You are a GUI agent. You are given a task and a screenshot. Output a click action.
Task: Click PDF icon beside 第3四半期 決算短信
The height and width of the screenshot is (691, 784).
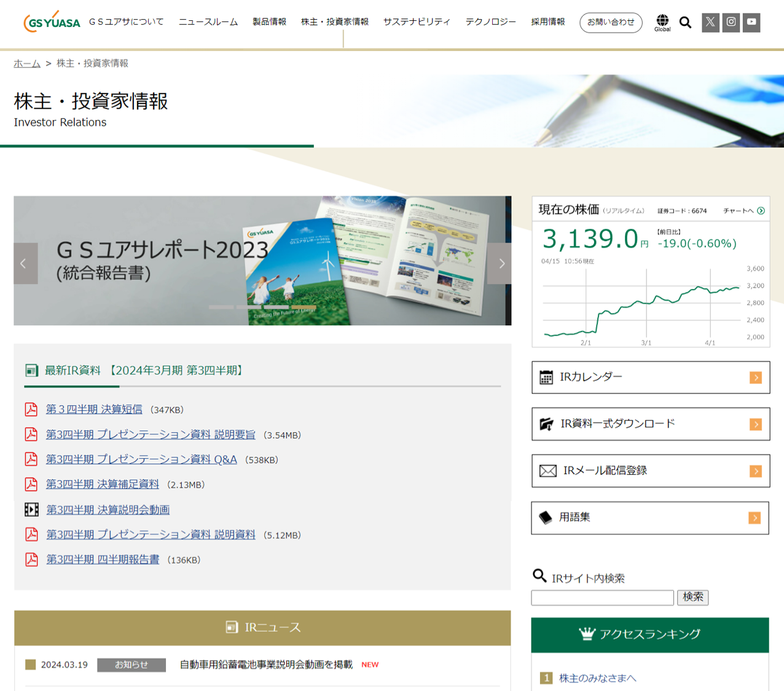click(x=31, y=409)
